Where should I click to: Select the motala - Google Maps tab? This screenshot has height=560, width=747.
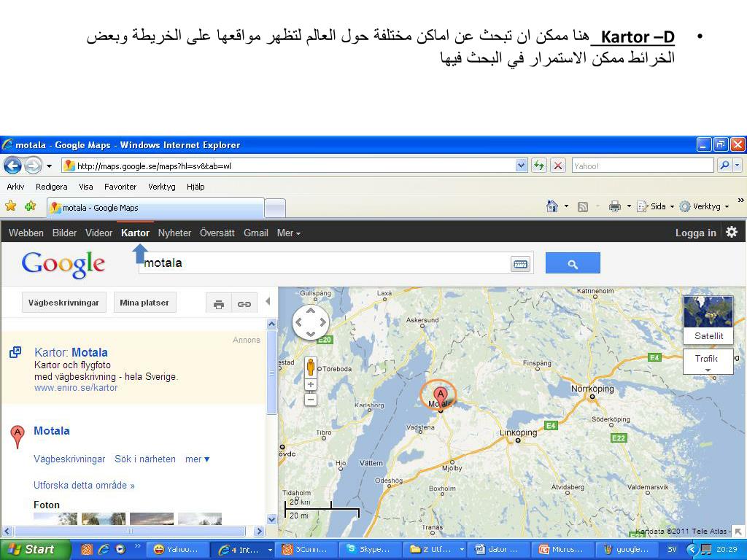pyautogui.click(x=155, y=208)
